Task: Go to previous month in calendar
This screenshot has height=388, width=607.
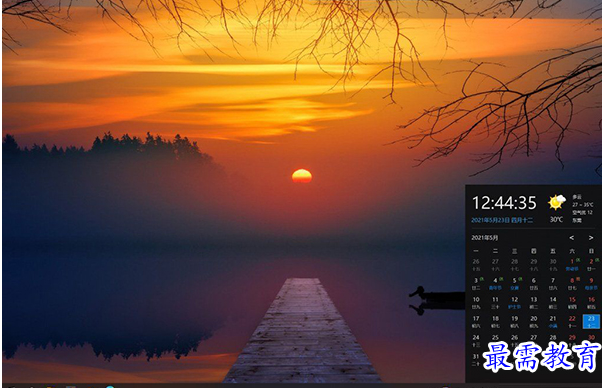Action: pos(571,238)
